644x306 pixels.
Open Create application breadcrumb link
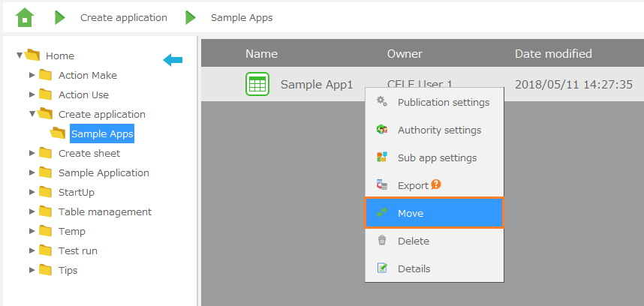click(124, 17)
